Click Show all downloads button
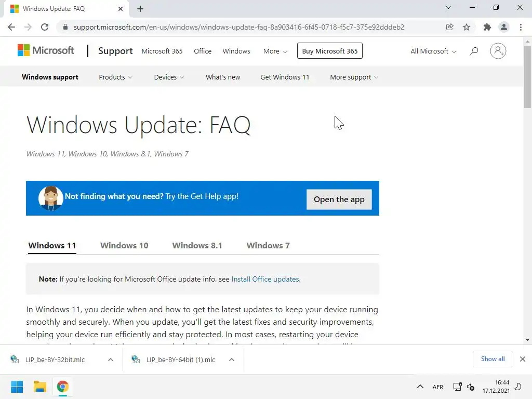 click(493, 359)
